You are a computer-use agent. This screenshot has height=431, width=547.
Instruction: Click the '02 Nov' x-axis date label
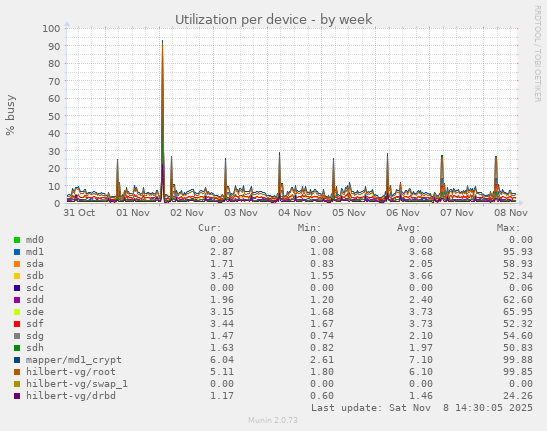click(x=187, y=213)
